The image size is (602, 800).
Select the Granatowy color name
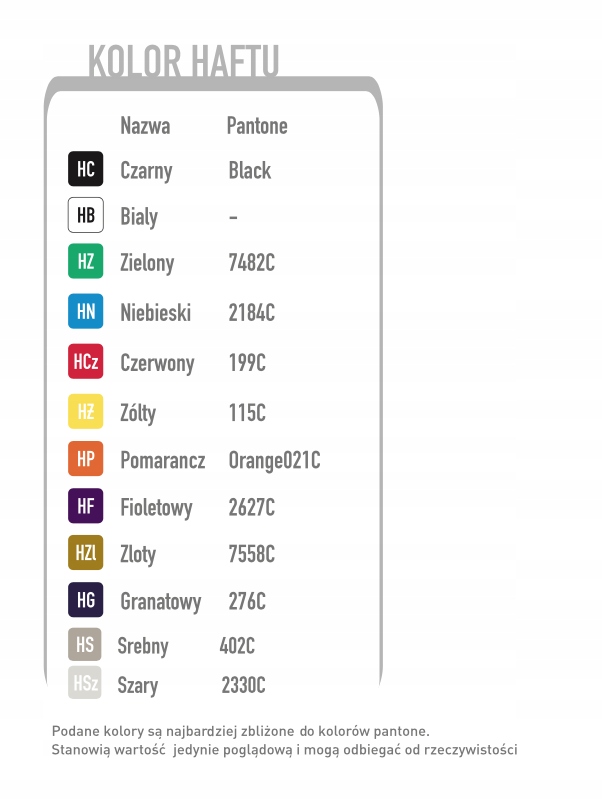(x=160, y=601)
